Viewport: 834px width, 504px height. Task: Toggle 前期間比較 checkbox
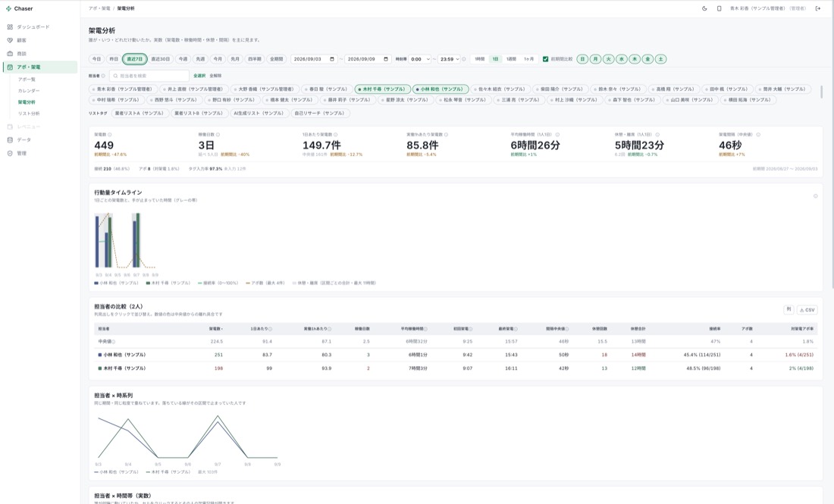point(545,59)
